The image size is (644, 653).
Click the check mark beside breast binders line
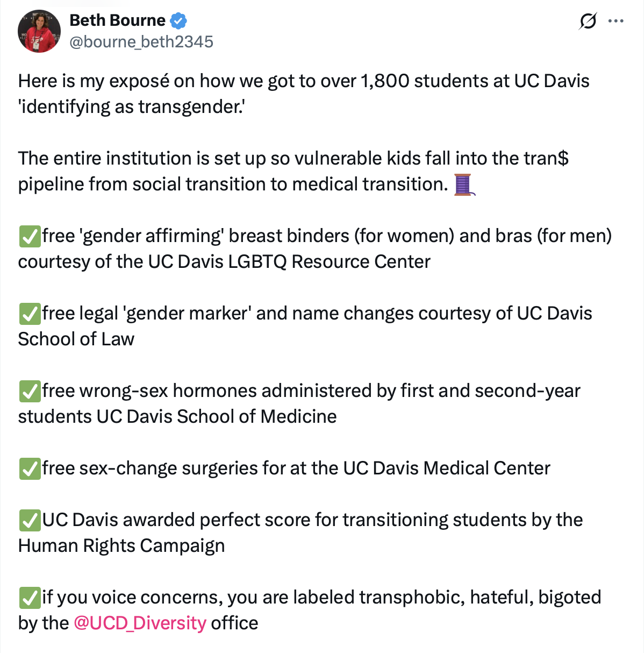pos(30,236)
